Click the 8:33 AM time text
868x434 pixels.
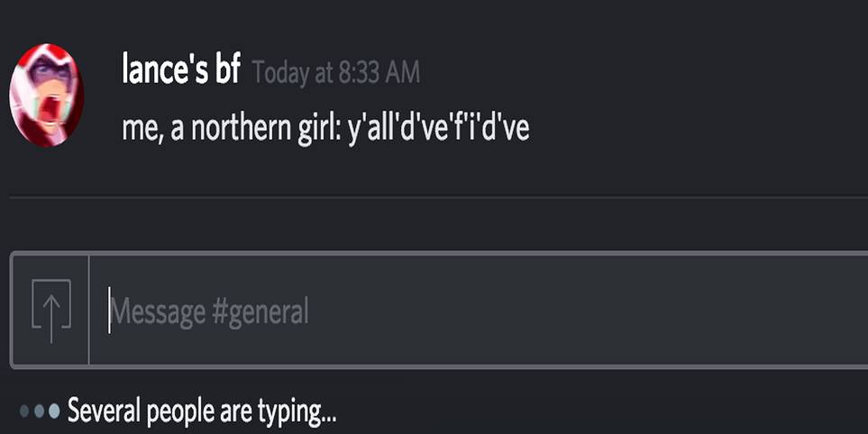[x=378, y=72]
